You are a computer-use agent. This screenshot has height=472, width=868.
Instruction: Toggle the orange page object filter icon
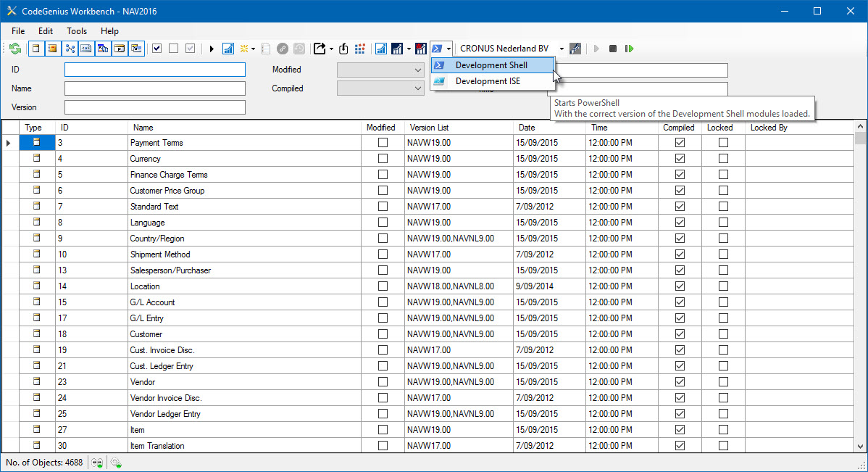click(53, 49)
